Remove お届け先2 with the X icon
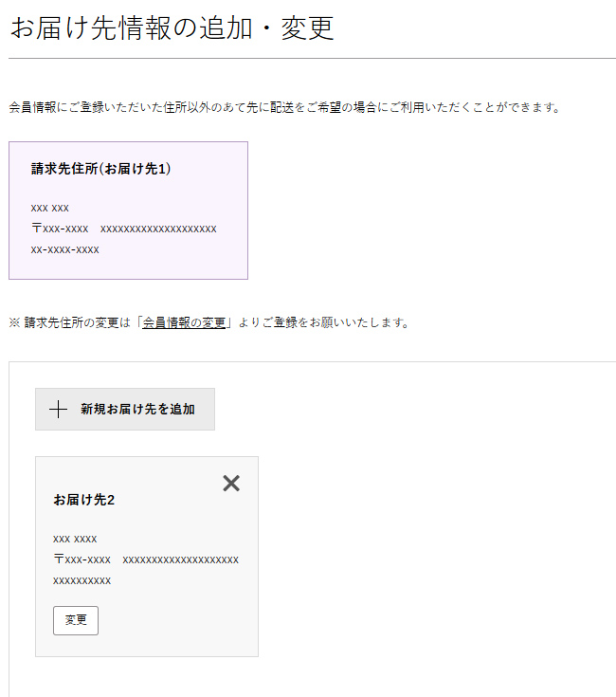This screenshot has height=697, width=616. point(231,484)
